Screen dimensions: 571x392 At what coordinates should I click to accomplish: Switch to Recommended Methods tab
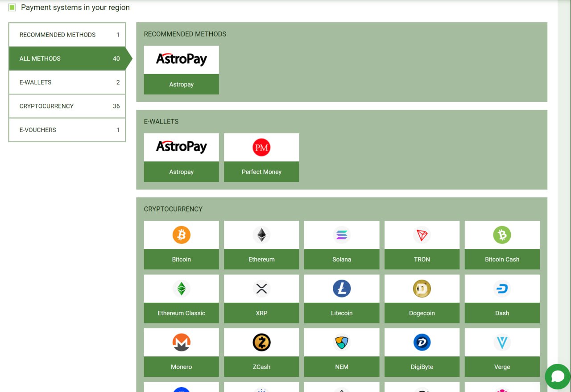coord(67,35)
